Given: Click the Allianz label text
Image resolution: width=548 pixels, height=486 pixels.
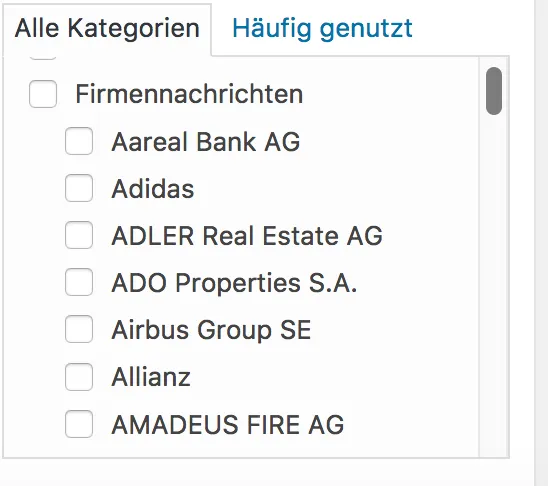Looking at the screenshot, I should [x=151, y=377].
